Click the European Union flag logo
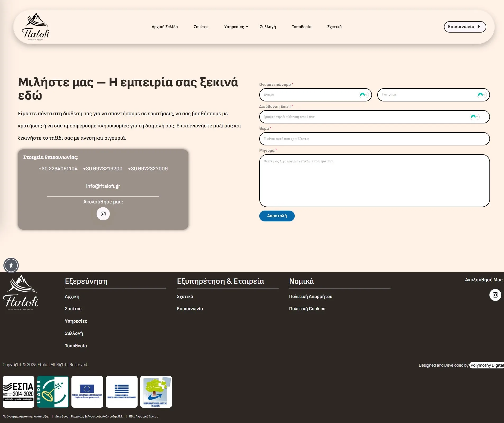The height and width of the screenshot is (423, 504). click(87, 391)
